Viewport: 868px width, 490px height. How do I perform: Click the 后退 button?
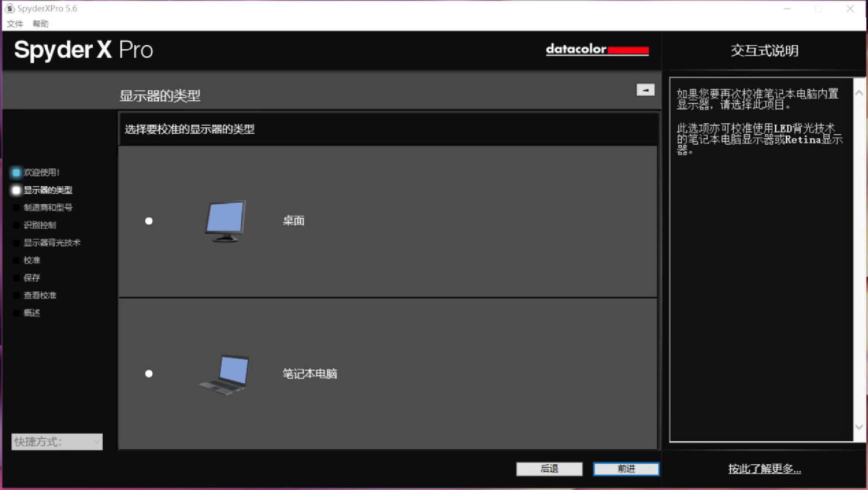pos(549,469)
